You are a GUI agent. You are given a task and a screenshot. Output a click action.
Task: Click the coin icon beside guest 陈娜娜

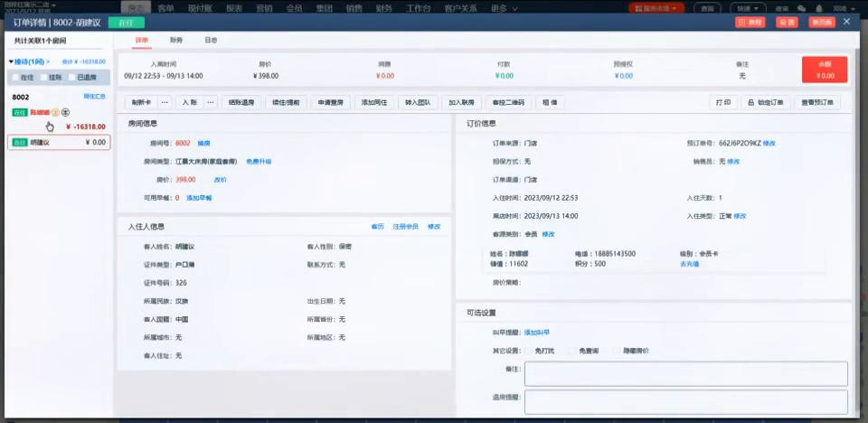(x=55, y=112)
